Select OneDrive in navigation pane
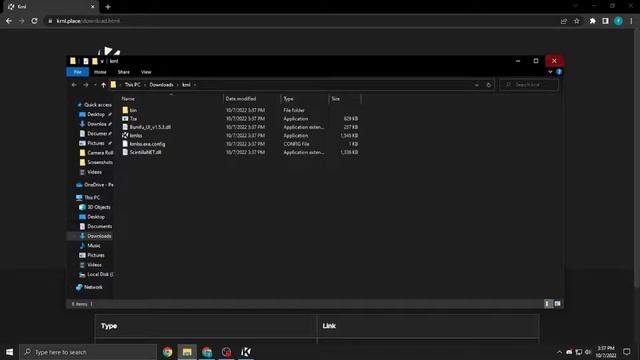This screenshot has height=360, width=640. (95, 185)
